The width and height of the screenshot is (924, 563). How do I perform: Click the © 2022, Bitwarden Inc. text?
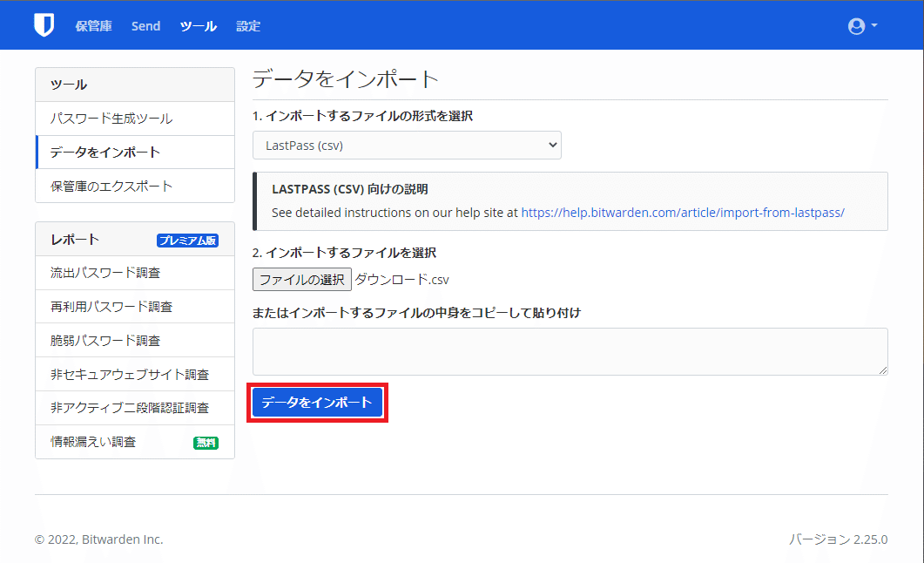[99, 539]
